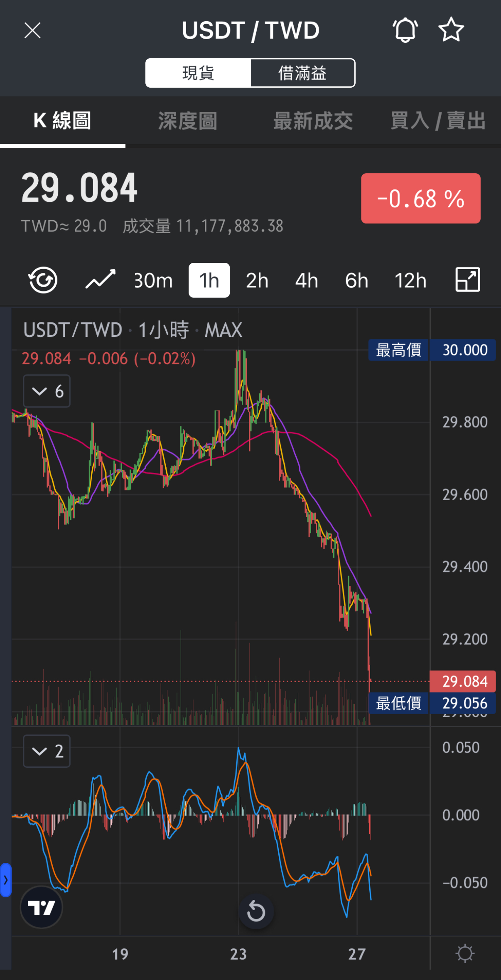The width and height of the screenshot is (501, 980).
Task: Open the 最新成交 recent trades tab
Action: [313, 121]
